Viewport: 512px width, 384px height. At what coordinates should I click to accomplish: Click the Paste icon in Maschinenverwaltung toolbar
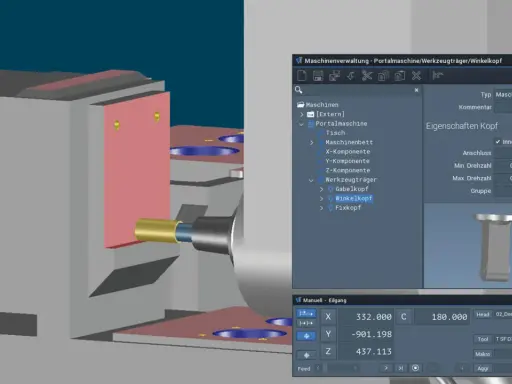click(x=400, y=76)
